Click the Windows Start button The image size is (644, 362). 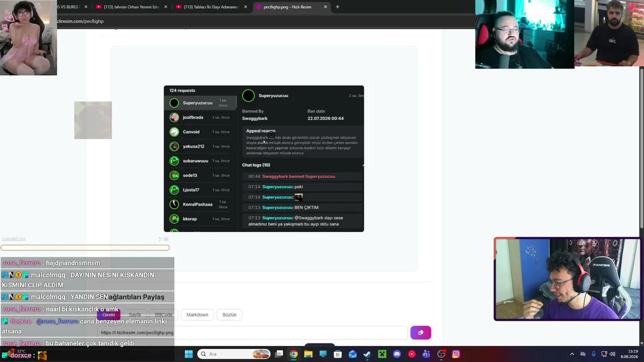point(189,354)
